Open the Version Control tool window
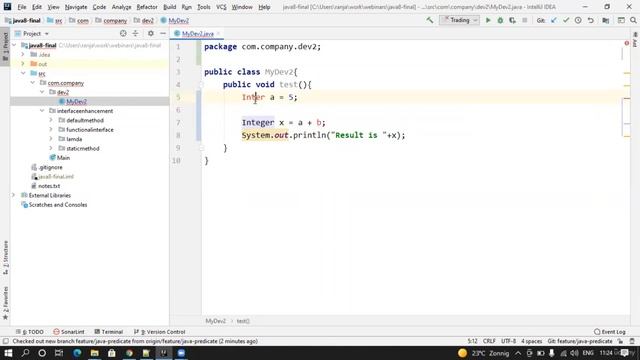Screen dimensions: 640x360 (160, 332)
